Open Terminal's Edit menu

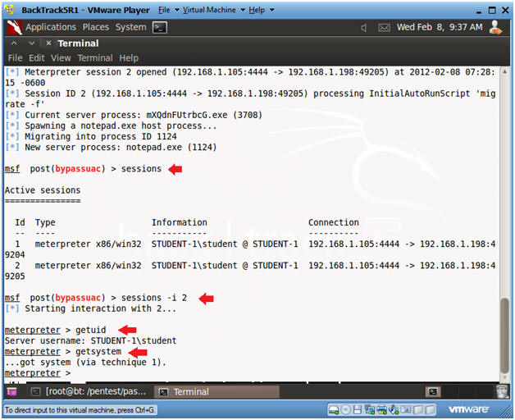click(x=36, y=58)
